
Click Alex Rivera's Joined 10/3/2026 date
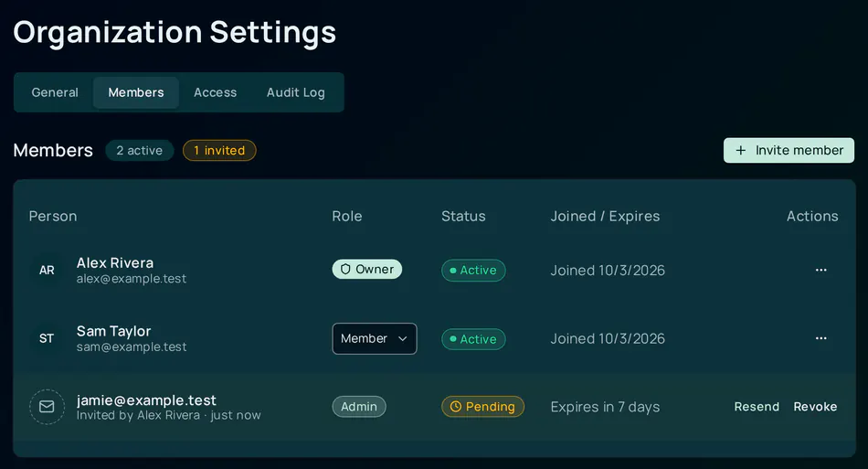click(x=608, y=271)
